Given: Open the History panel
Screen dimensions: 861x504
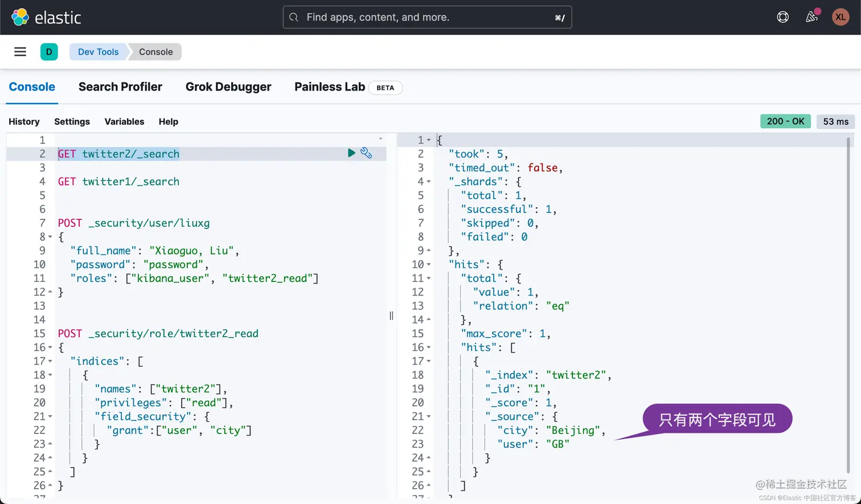Looking at the screenshot, I should click(24, 121).
